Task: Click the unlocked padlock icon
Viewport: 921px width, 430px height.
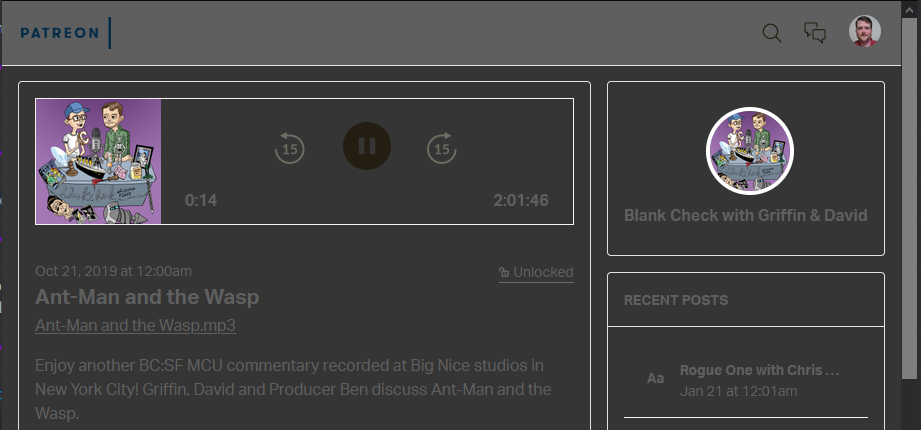Action: coord(504,273)
